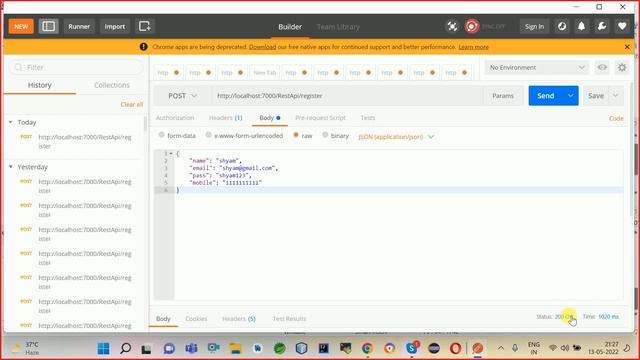Click the microphone tray icon

point(515,348)
